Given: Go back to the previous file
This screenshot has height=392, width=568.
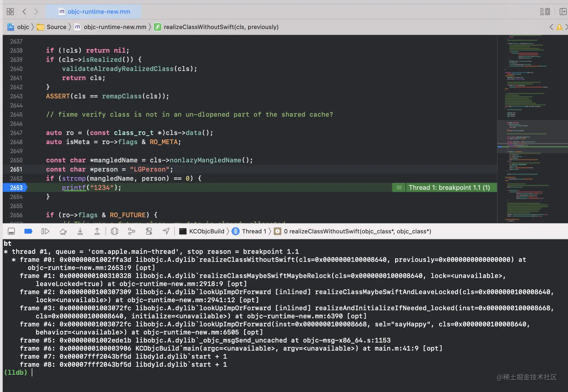Looking at the screenshot, I should 24,12.
